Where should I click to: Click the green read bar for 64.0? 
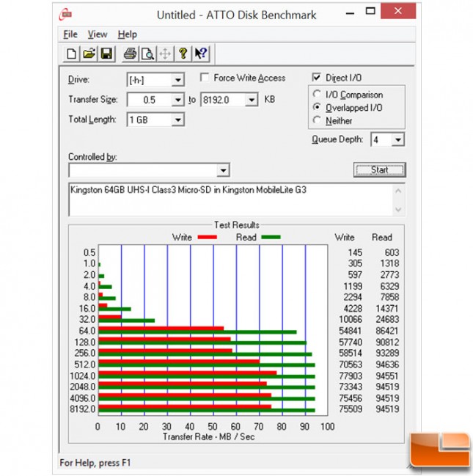[198, 332]
